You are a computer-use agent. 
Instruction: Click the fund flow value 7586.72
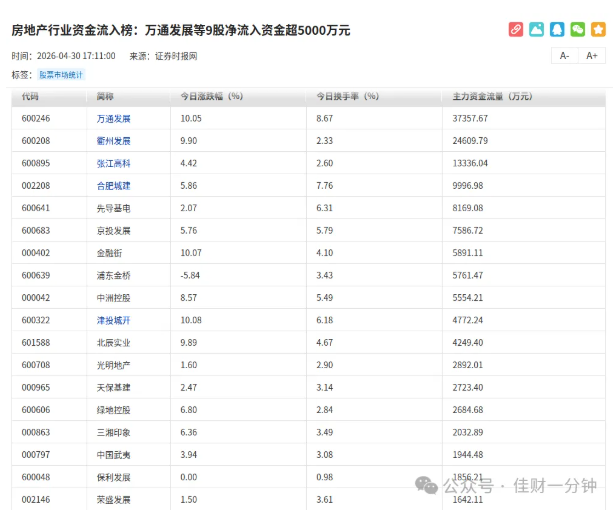pos(468,231)
